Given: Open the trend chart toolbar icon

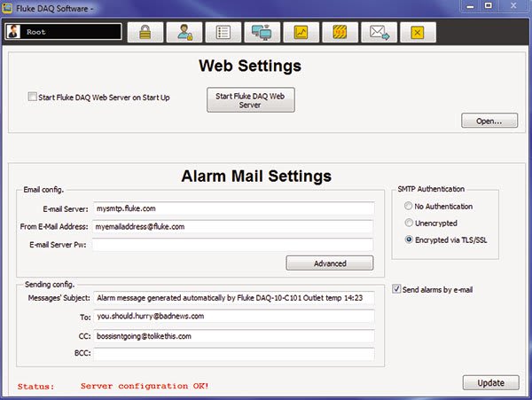Looking at the screenshot, I should coord(301,33).
